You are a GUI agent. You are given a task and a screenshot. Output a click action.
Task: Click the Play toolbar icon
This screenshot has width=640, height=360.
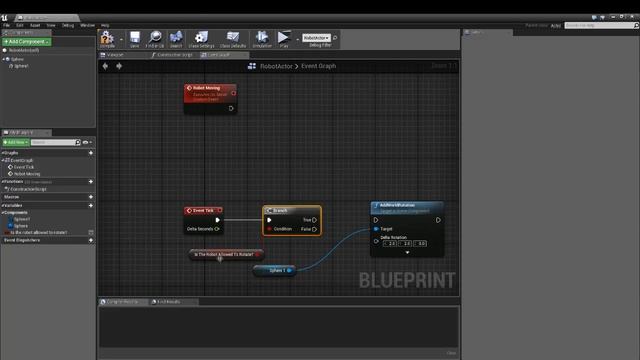(283, 37)
